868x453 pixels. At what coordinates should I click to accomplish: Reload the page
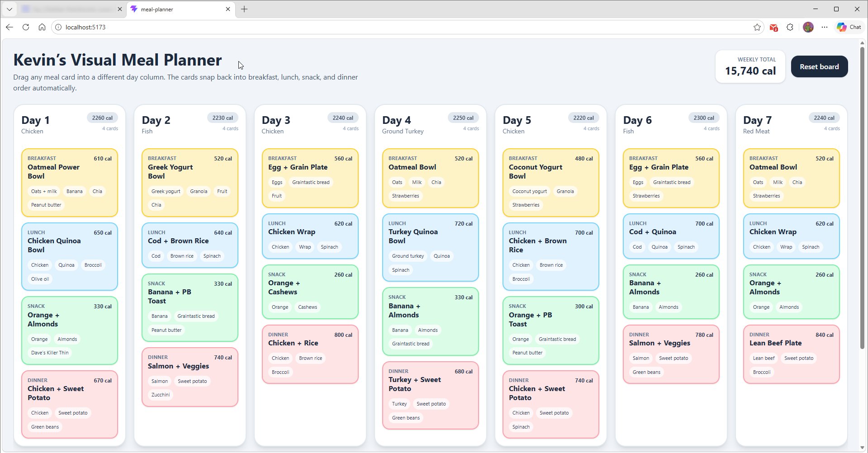click(26, 27)
